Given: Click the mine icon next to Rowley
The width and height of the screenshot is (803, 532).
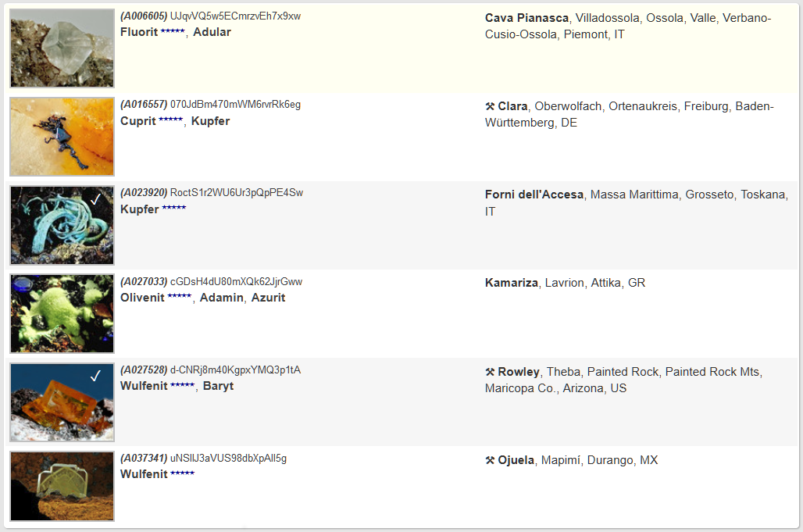Looking at the screenshot, I should coord(490,372).
